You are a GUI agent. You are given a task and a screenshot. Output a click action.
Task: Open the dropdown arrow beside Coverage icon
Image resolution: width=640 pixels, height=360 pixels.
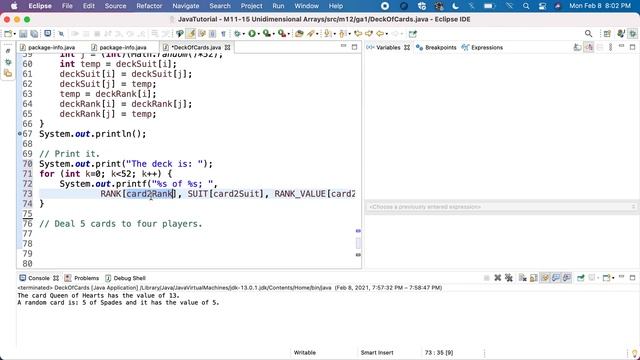[x=273, y=34]
